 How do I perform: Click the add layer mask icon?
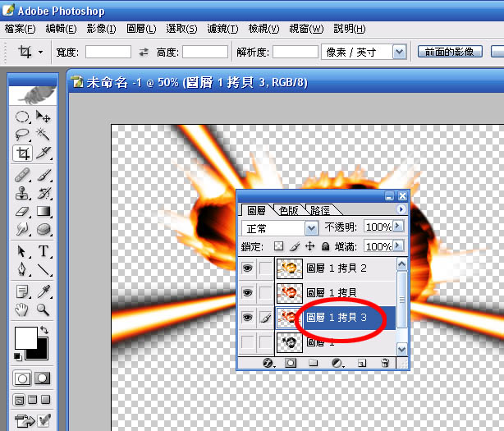291,362
